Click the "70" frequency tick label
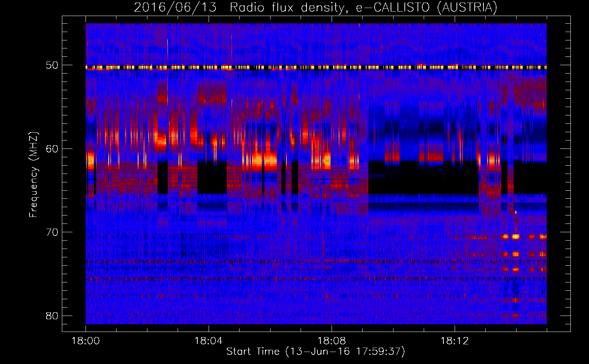 coord(52,232)
